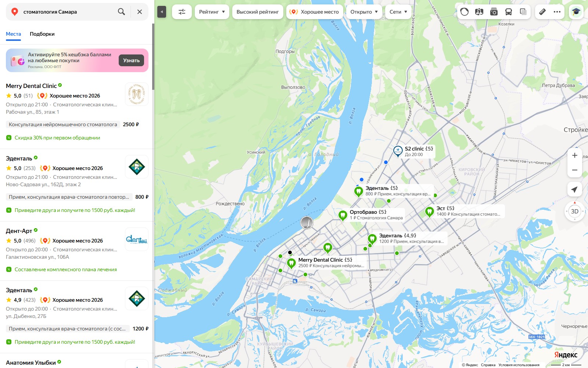Viewport: 588px width, 368px height.
Task: Click the S2 clinic label on the map
Action: pyautogui.click(x=419, y=151)
